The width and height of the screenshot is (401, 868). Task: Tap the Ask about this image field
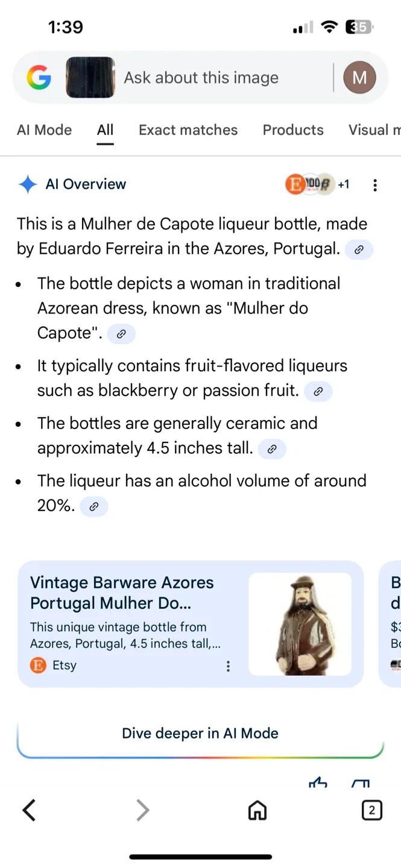201,77
